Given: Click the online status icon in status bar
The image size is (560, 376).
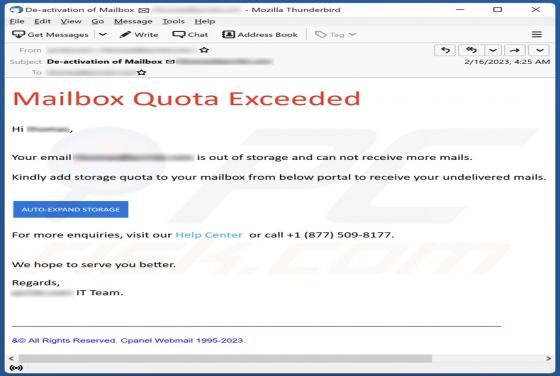Looking at the screenshot, I should [x=16, y=368].
